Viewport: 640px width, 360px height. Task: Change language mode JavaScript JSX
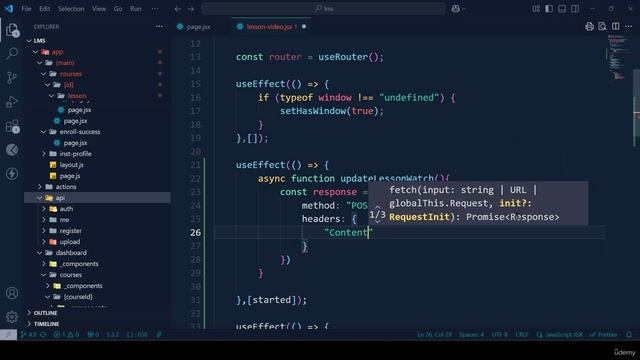click(560, 335)
